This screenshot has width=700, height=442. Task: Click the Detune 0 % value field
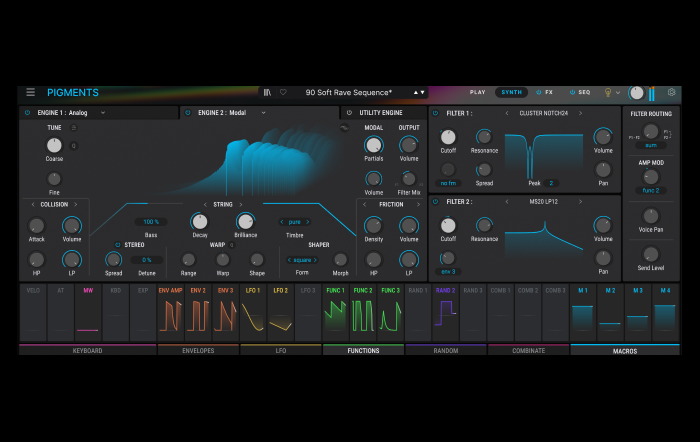147,260
